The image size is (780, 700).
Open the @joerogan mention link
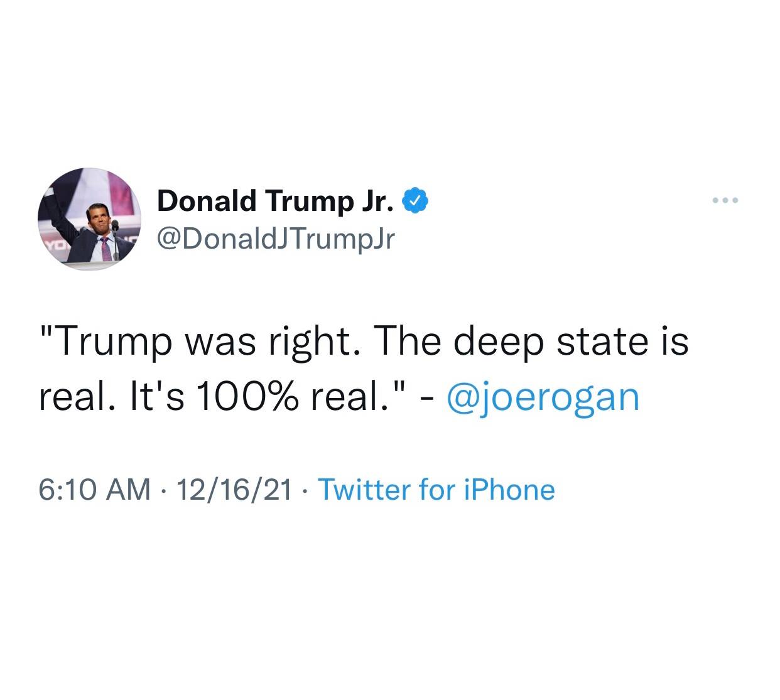543,397
